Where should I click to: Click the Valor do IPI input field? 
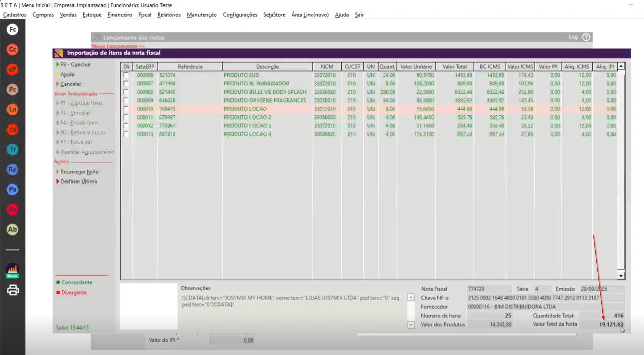pyautogui.click(x=232, y=340)
